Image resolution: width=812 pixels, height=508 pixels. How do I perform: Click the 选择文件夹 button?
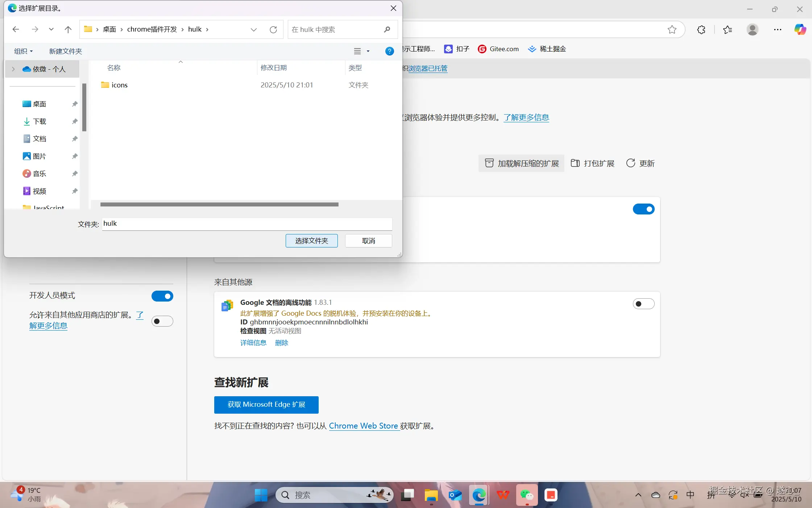(x=311, y=241)
